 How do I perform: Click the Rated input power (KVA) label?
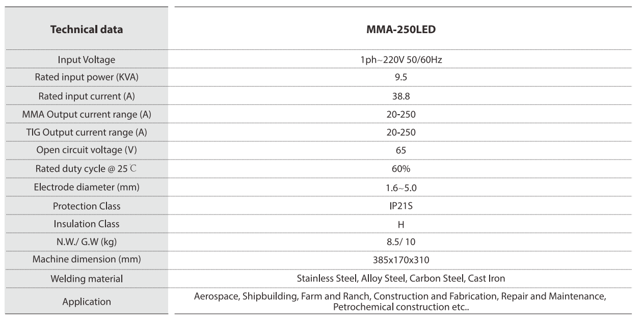[87, 77]
